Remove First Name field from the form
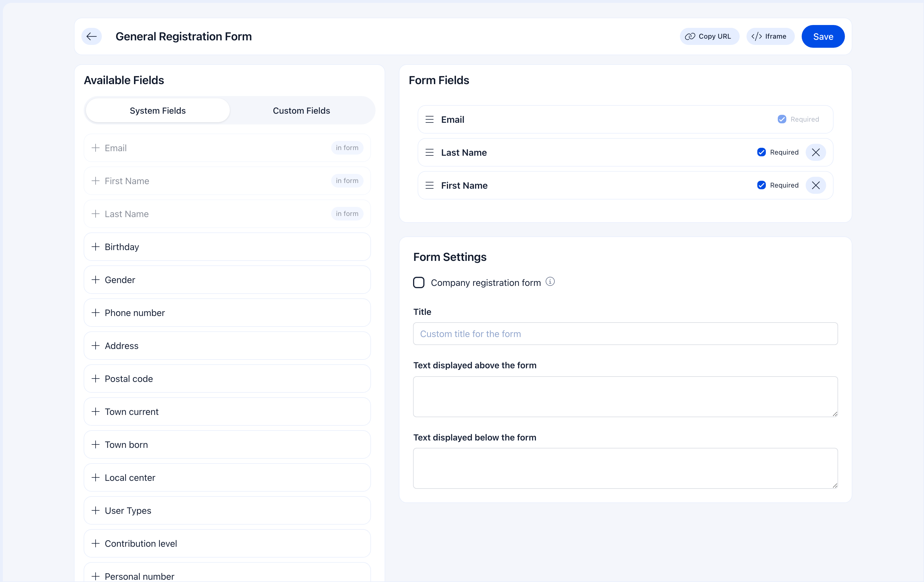This screenshot has height=582, width=924. 816,185
